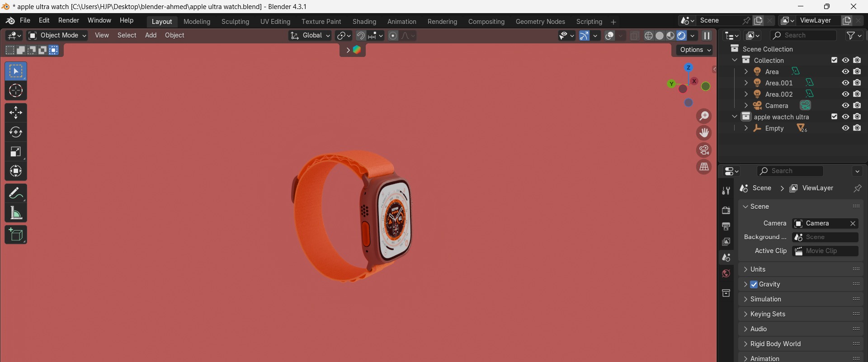Choose the Annotate pencil tool
This screenshot has width=868, height=362.
tap(16, 193)
